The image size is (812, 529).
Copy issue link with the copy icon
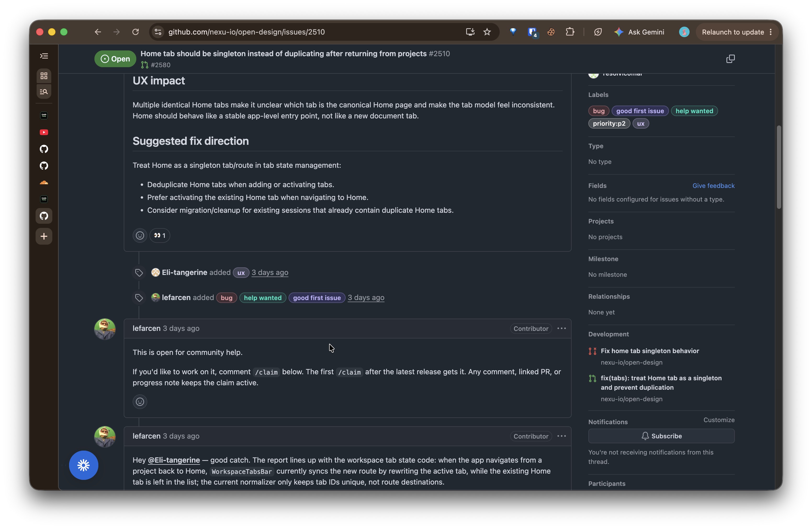[x=730, y=59]
